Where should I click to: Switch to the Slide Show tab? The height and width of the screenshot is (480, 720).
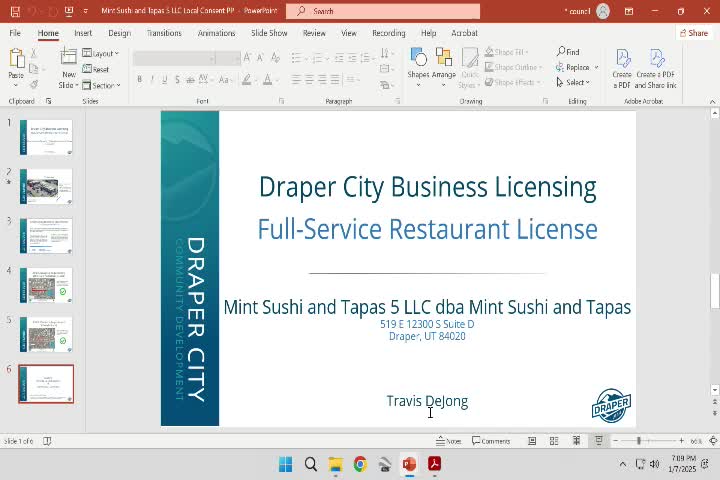click(269, 33)
